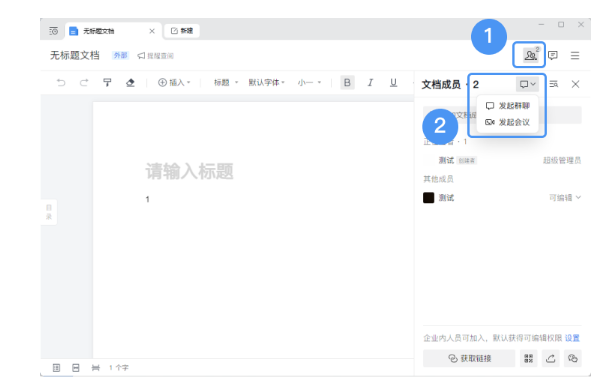Image resolution: width=615 pixels, height=388 pixels.
Task: Click the eraser clear-format icon
Action: (x=130, y=82)
